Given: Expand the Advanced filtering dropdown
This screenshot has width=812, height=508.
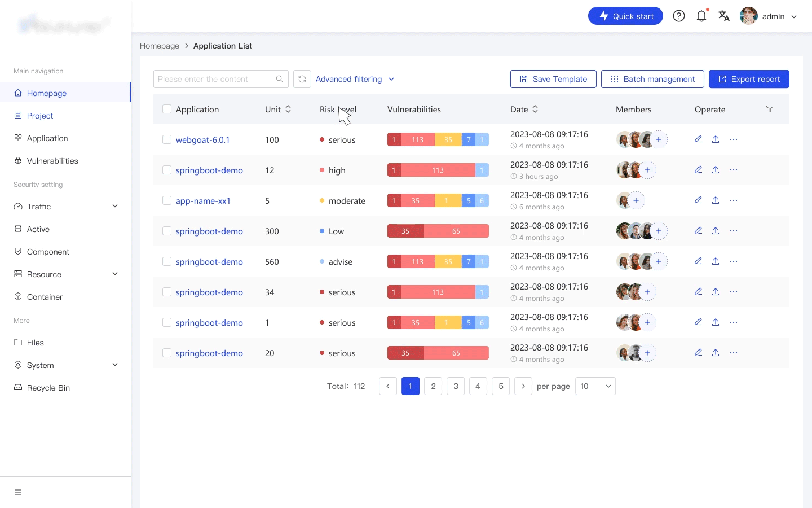Looking at the screenshot, I should pyautogui.click(x=355, y=79).
